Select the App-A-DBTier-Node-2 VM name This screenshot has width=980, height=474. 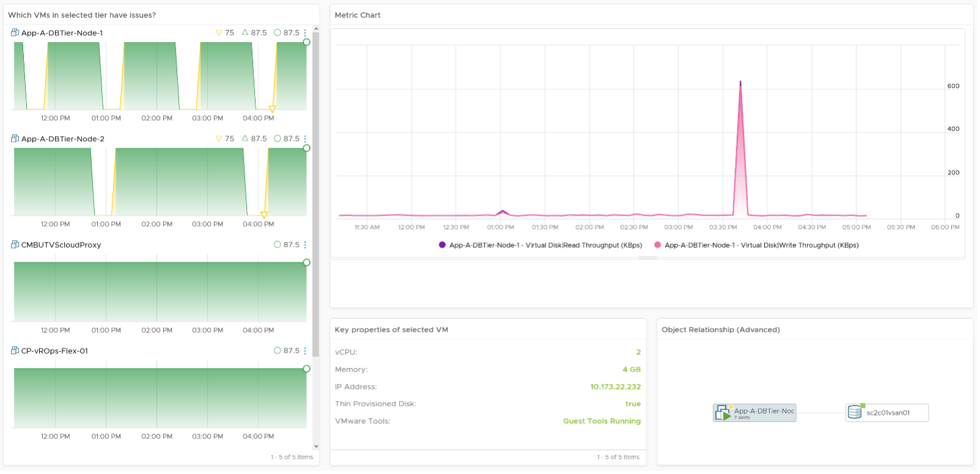tap(62, 139)
